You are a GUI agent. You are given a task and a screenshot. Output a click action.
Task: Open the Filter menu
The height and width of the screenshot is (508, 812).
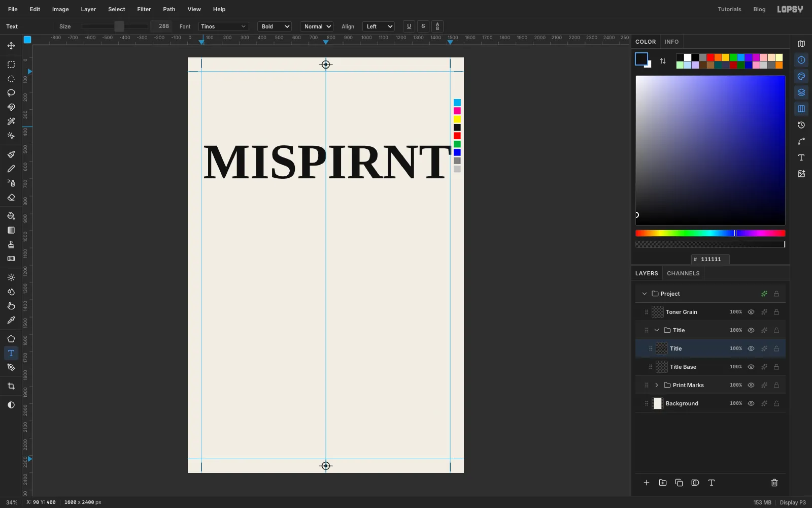(x=144, y=9)
